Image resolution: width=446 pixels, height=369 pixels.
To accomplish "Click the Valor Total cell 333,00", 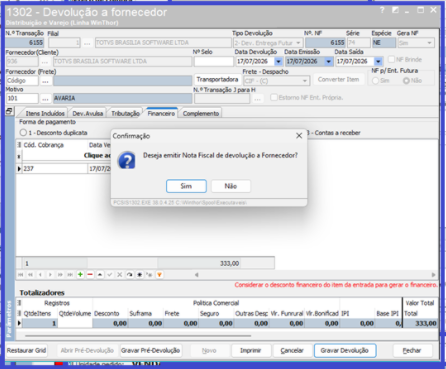I will coord(421,323).
